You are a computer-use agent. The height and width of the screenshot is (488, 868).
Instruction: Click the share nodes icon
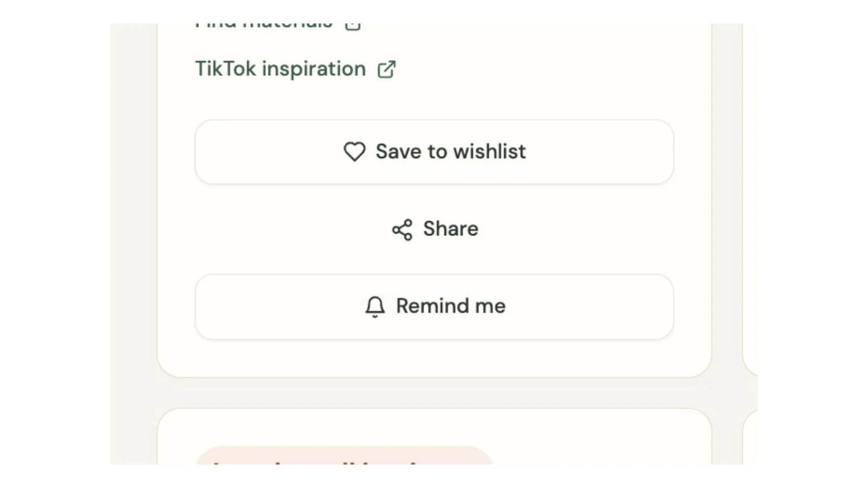tap(402, 229)
